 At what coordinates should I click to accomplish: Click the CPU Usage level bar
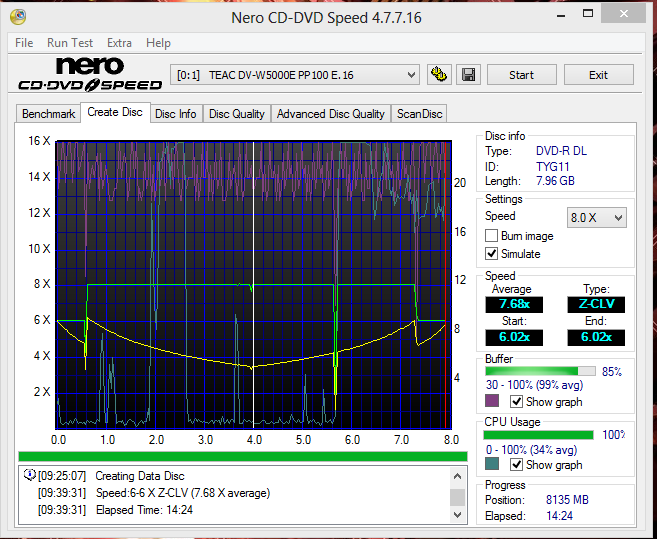[x=538, y=435]
